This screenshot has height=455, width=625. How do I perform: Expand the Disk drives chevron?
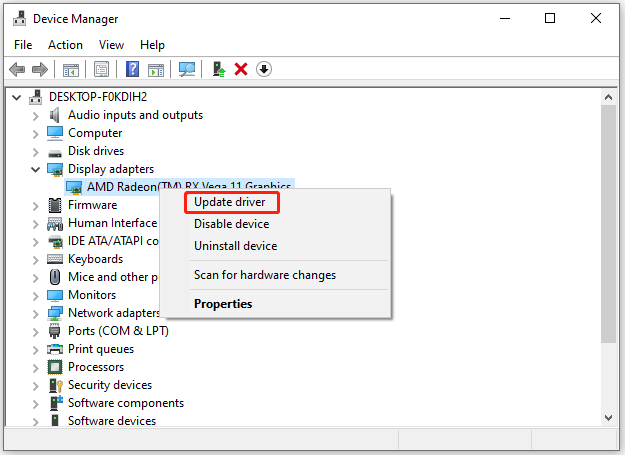tap(35, 152)
